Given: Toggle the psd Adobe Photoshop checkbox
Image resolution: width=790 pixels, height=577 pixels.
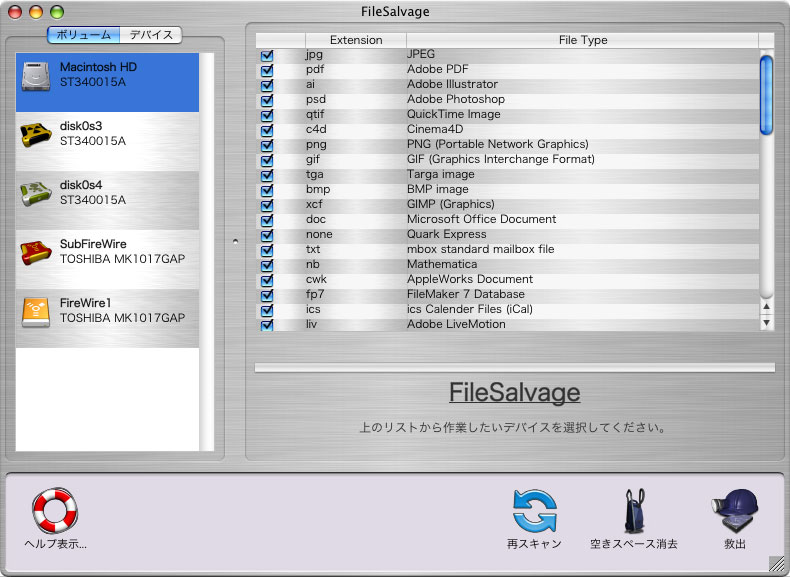Looking at the screenshot, I should pyautogui.click(x=267, y=100).
